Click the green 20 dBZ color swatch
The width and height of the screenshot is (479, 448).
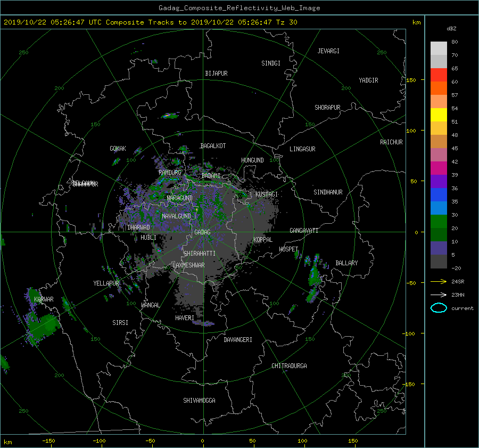439,222
